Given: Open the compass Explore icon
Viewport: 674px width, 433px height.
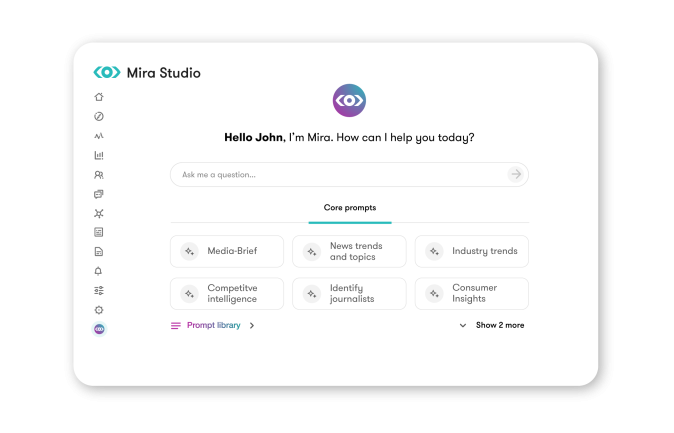Looking at the screenshot, I should click(99, 117).
